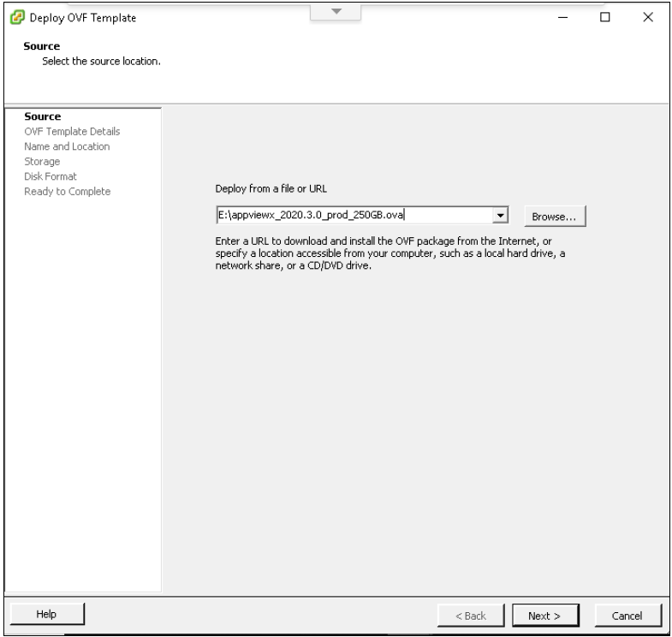Expand the top pull-down arrow tab
This screenshot has height=637, width=672.
click(x=336, y=12)
